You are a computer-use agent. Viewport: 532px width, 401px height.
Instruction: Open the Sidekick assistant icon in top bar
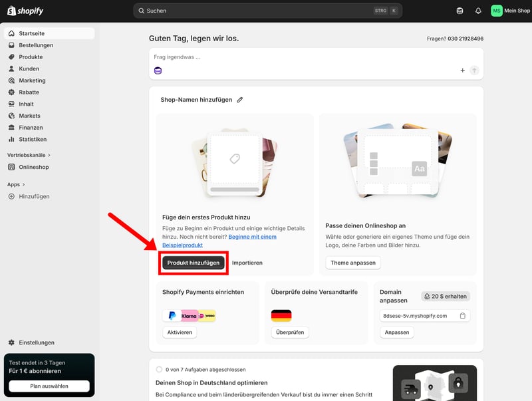[460, 11]
